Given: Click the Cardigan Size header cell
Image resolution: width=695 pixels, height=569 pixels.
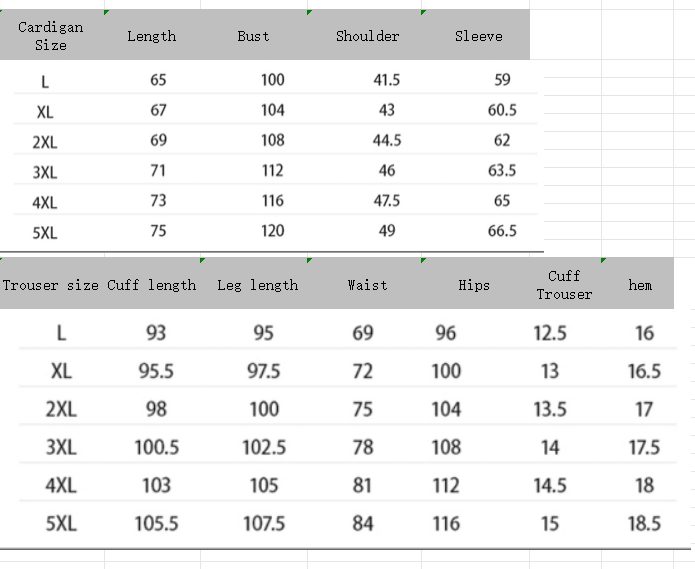Looking at the screenshot, I should point(51,36).
